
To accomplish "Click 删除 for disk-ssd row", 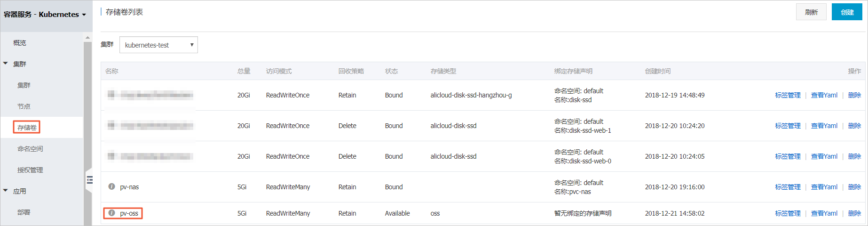I will click(x=854, y=95).
